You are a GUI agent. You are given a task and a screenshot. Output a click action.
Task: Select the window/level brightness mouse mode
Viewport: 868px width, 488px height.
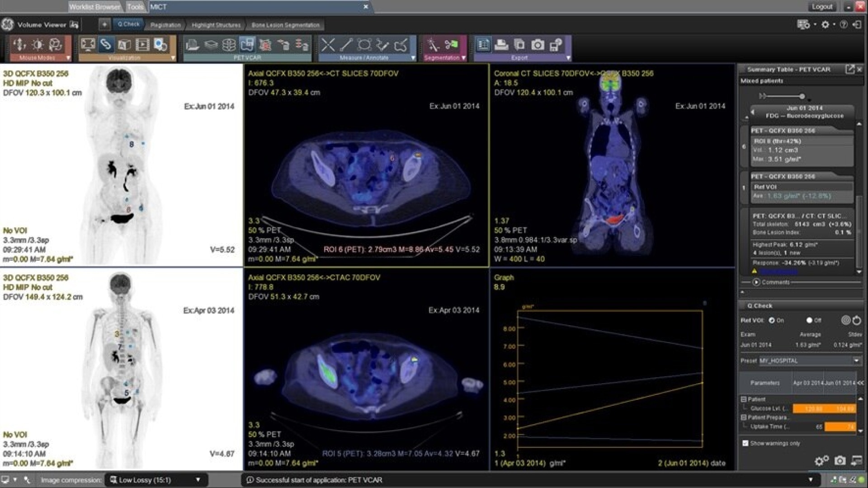pos(38,45)
